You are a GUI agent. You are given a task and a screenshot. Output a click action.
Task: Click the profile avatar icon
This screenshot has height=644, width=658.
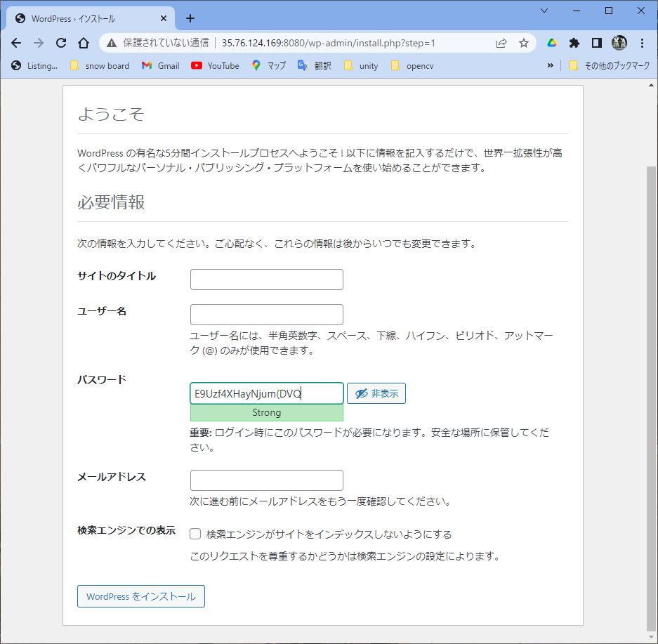(619, 43)
